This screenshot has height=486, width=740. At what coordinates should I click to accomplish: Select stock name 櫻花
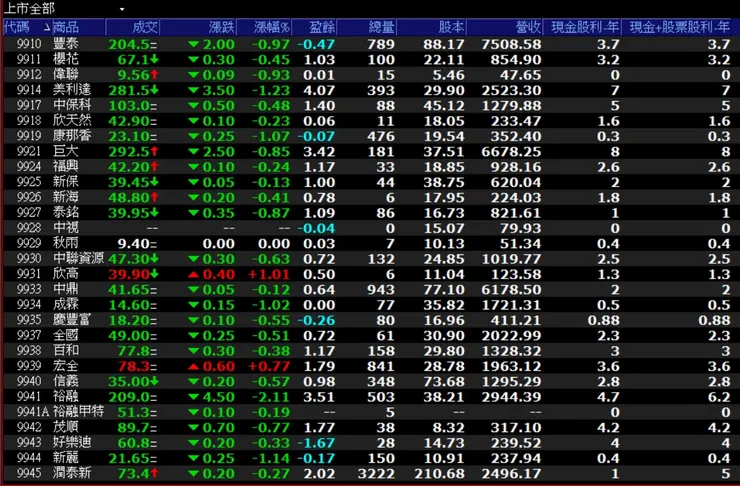(66, 59)
